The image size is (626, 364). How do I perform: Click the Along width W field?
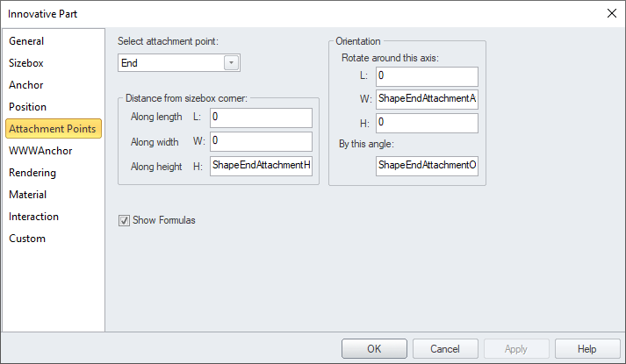coord(261,141)
